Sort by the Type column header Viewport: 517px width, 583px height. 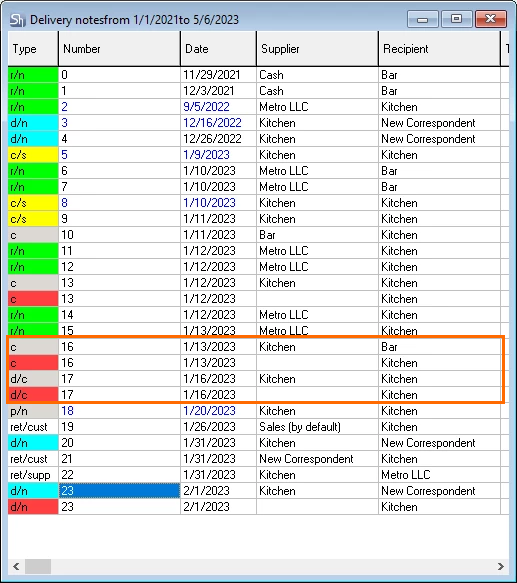[33, 49]
